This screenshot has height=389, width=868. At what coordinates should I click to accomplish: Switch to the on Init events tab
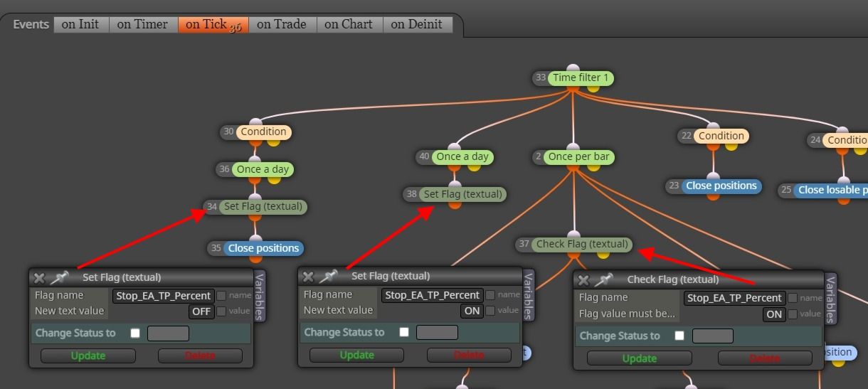(x=80, y=24)
